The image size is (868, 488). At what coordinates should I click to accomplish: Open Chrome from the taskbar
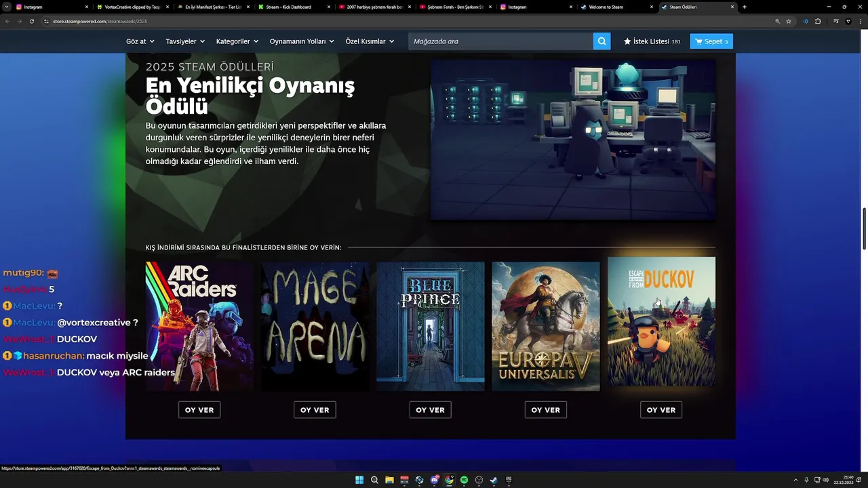coord(449,480)
